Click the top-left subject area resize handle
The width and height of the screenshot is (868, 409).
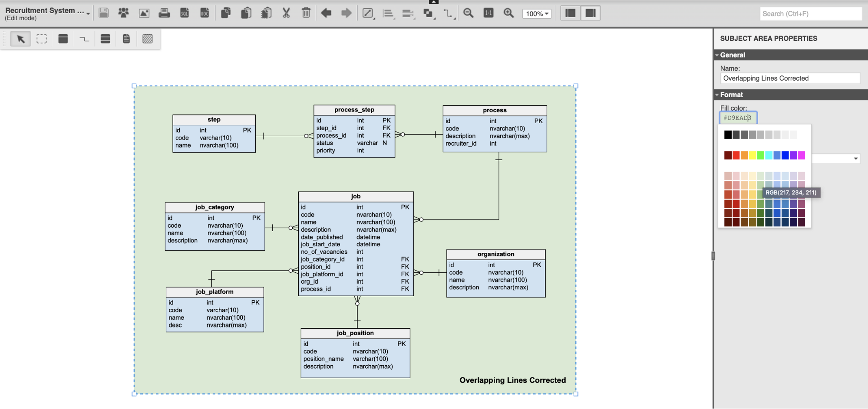coord(134,86)
